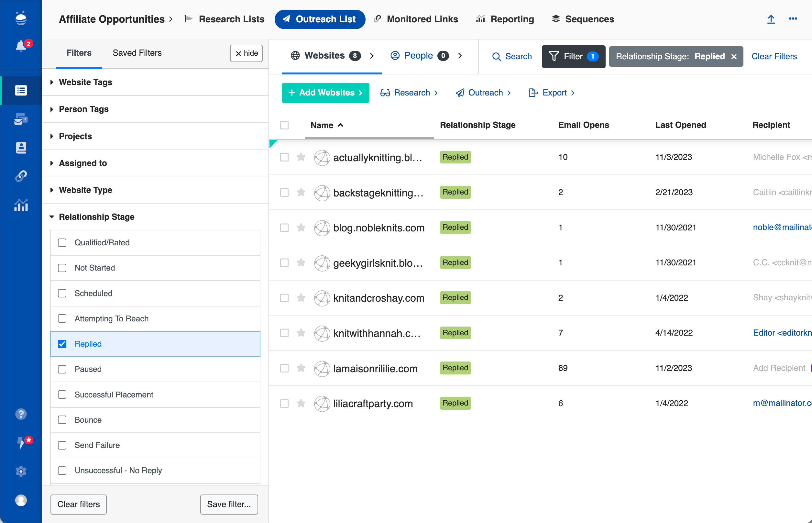Star the actuallyknitting website row
The width and height of the screenshot is (812, 523).
[301, 157]
